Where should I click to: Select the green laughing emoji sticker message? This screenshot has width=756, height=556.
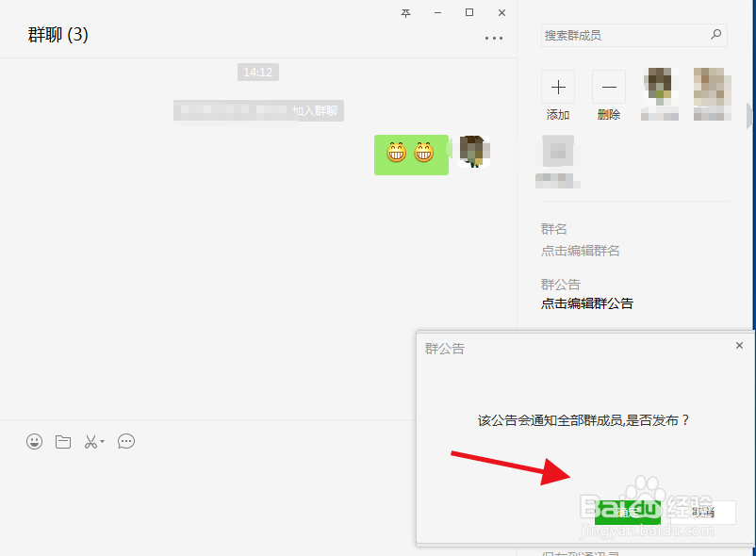click(x=411, y=155)
